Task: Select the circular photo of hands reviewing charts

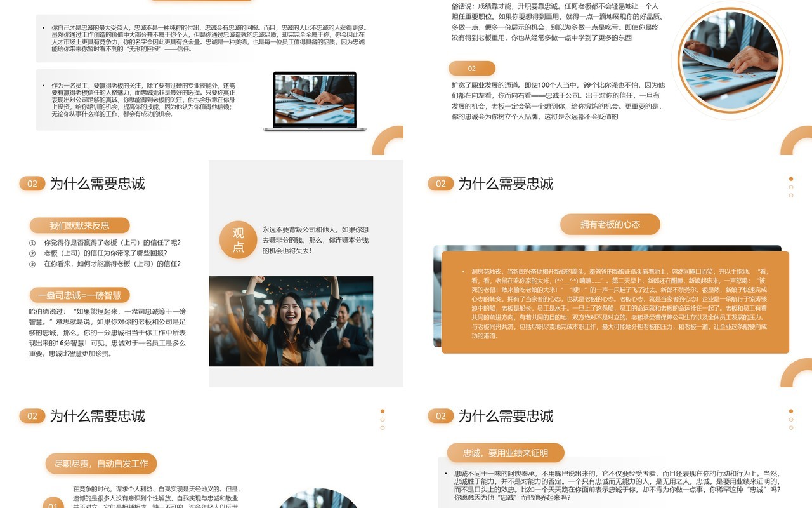Action: (730, 60)
